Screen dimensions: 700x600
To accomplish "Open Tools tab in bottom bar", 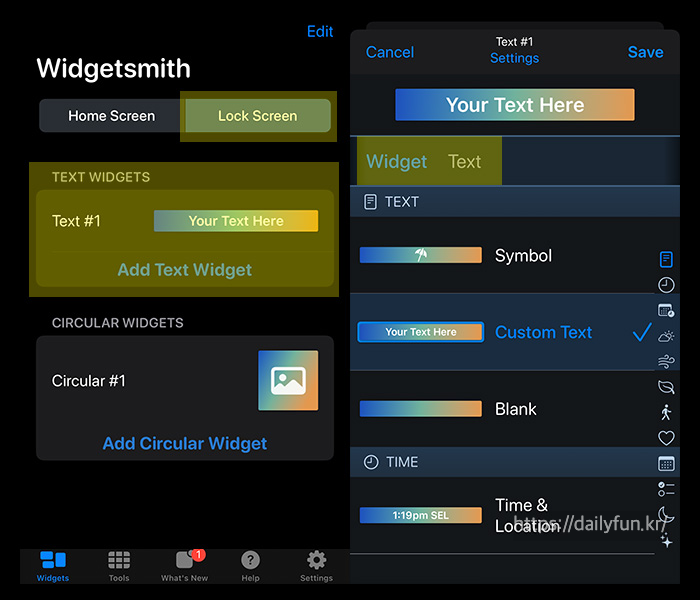I will point(119,567).
